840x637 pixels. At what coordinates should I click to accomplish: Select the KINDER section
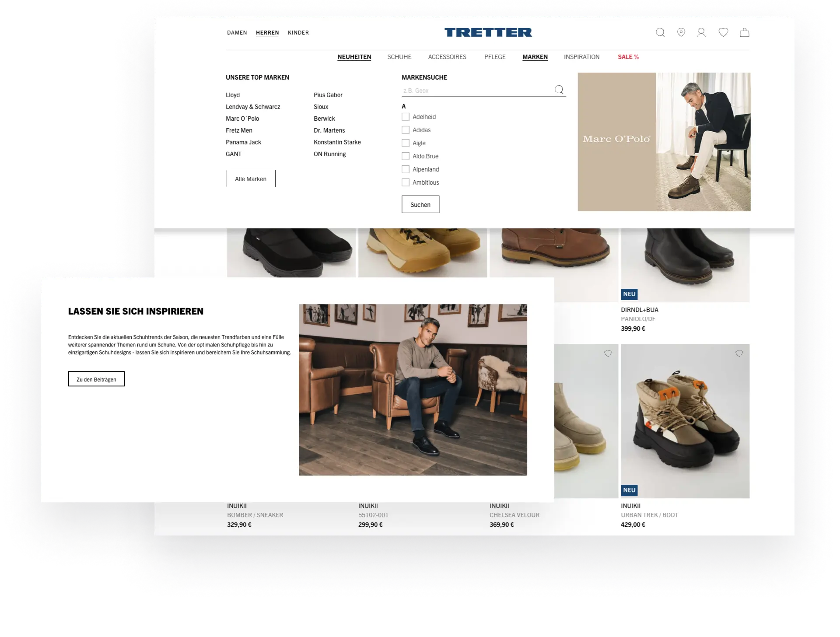[x=298, y=33]
